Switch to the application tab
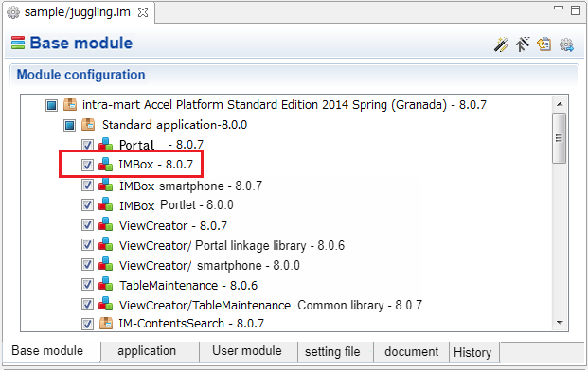This screenshot has width=588, height=371. (x=150, y=351)
